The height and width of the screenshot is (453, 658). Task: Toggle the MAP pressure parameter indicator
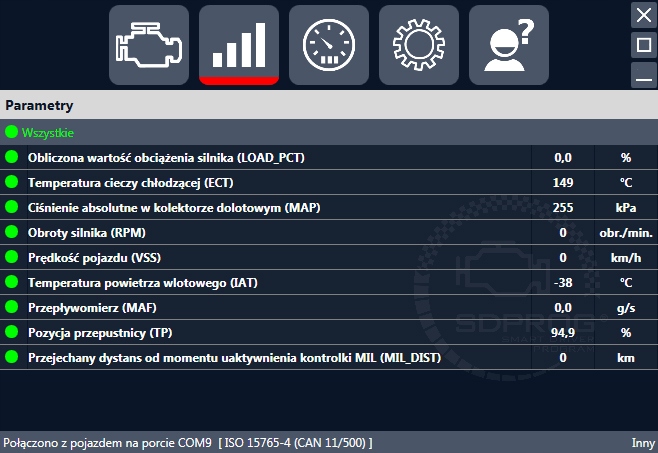(x=11, y=207)
